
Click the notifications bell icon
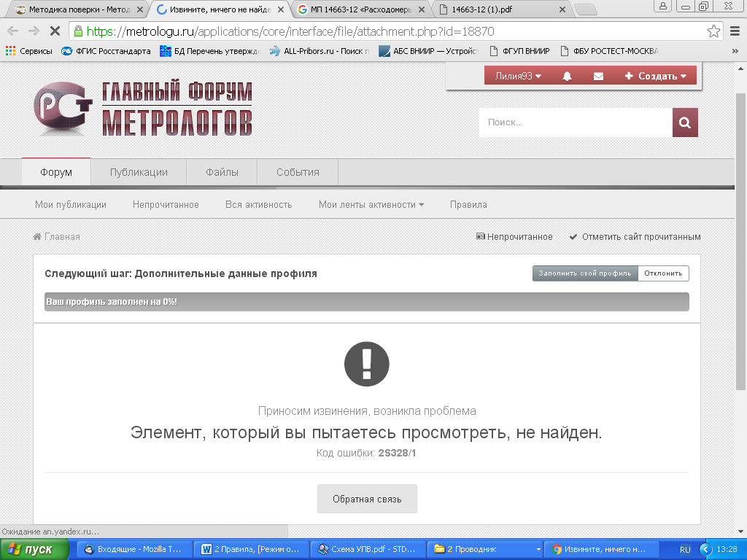[568, 77]
